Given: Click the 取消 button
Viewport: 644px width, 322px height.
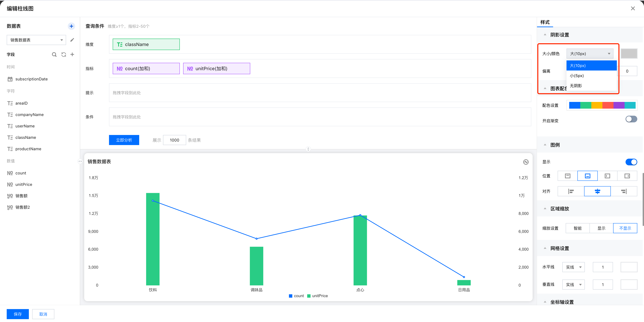Looking at the screenshot, I should click(x=43, y=314).
